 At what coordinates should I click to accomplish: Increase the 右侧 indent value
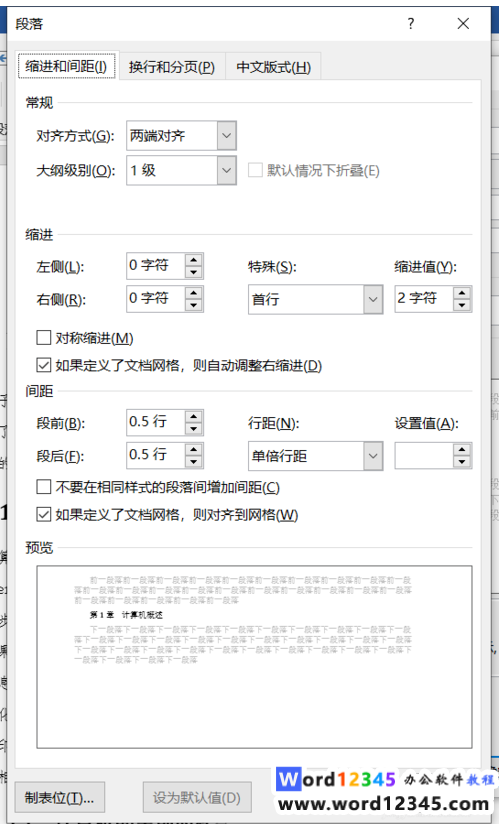tap(194, 293)
